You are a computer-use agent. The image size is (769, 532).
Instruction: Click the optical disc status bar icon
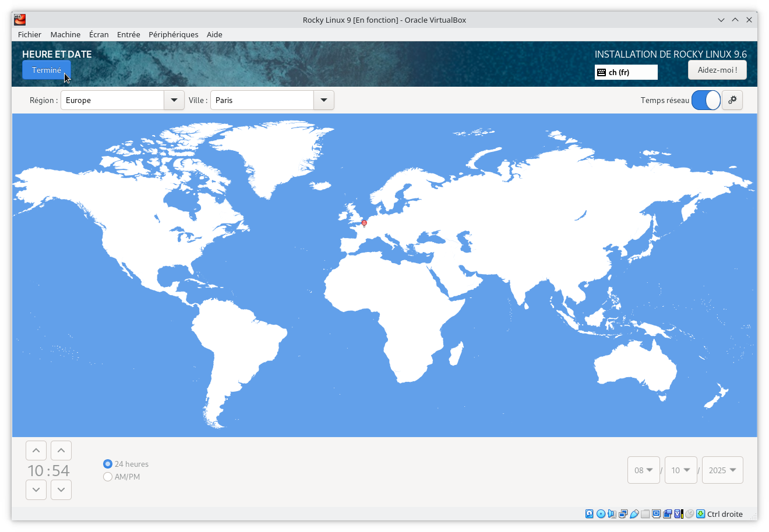[x=601, y=514]
